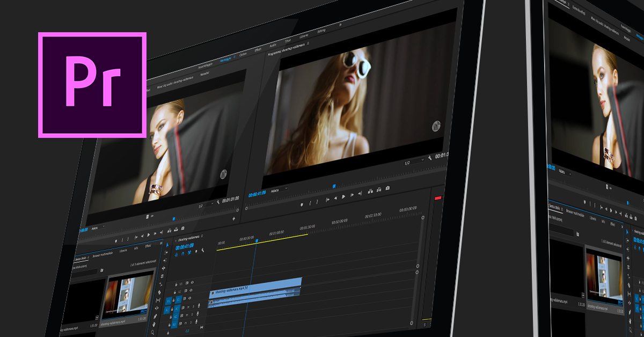Hide track V2 with its eye icon
Screen dimensions: 644x337
pos(191,290)
